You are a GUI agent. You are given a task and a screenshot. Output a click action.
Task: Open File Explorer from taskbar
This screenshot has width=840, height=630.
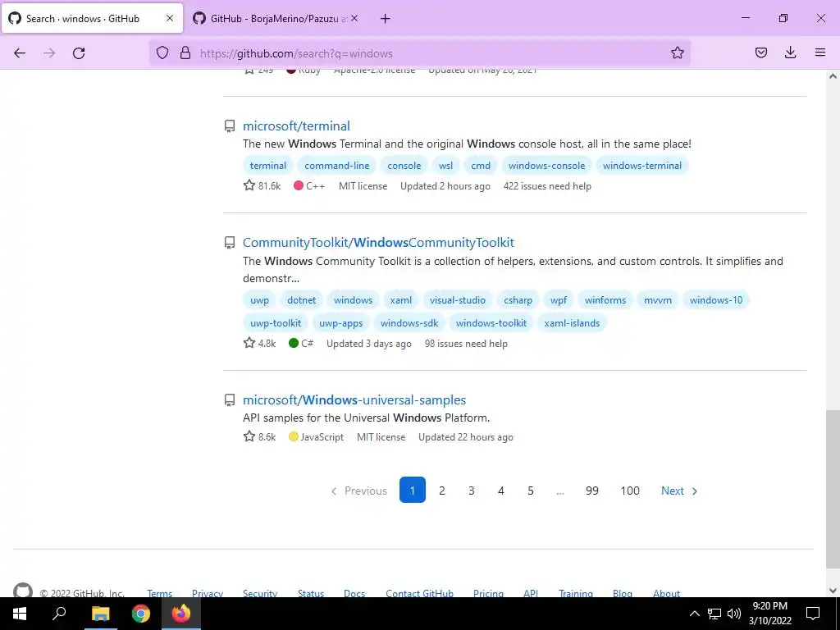point(100,614)
